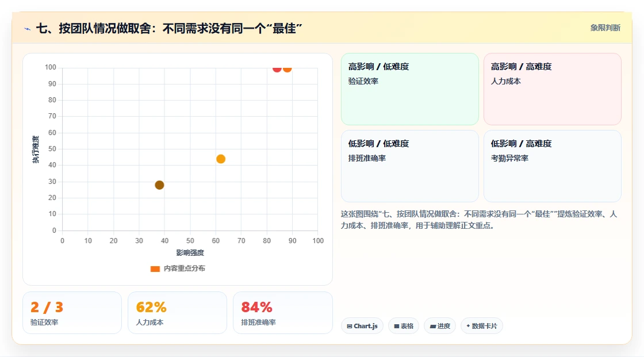Click the brown scatter point near 38
This screenshot has width=644, height=357.
click(x=159, y=185)
